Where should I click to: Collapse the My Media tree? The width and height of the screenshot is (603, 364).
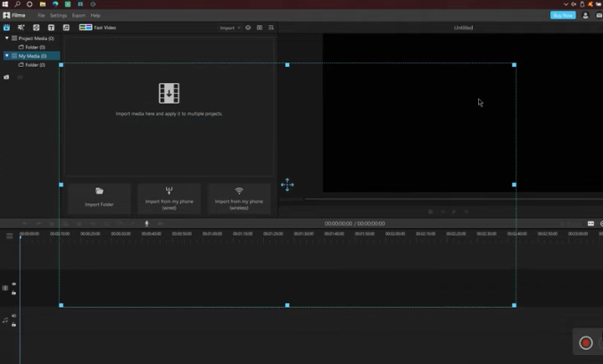[7, 56]
